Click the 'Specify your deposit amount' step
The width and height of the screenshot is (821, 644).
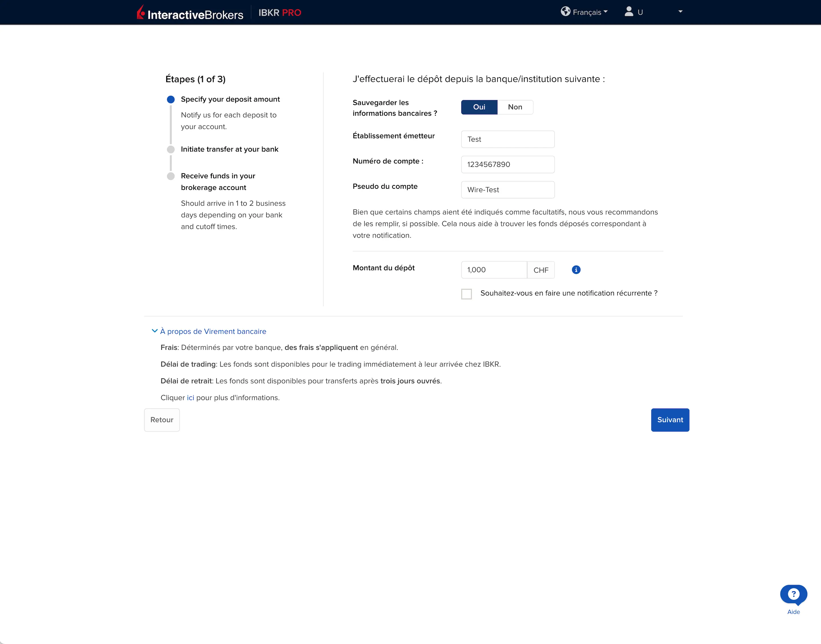tap(230, 99)
